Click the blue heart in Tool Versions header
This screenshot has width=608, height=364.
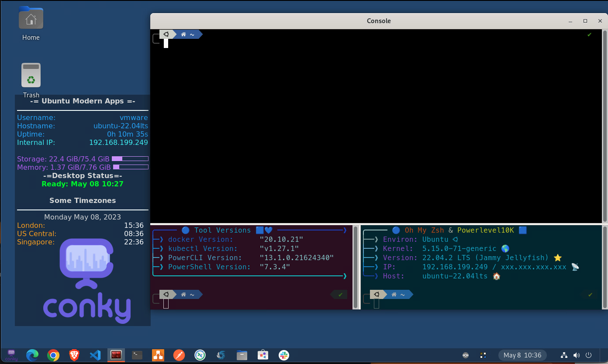(x=269, y=230)
